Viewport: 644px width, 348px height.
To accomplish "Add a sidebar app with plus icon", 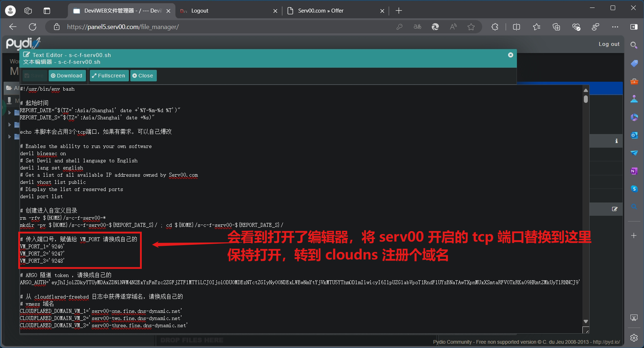I will pos(634,235).
